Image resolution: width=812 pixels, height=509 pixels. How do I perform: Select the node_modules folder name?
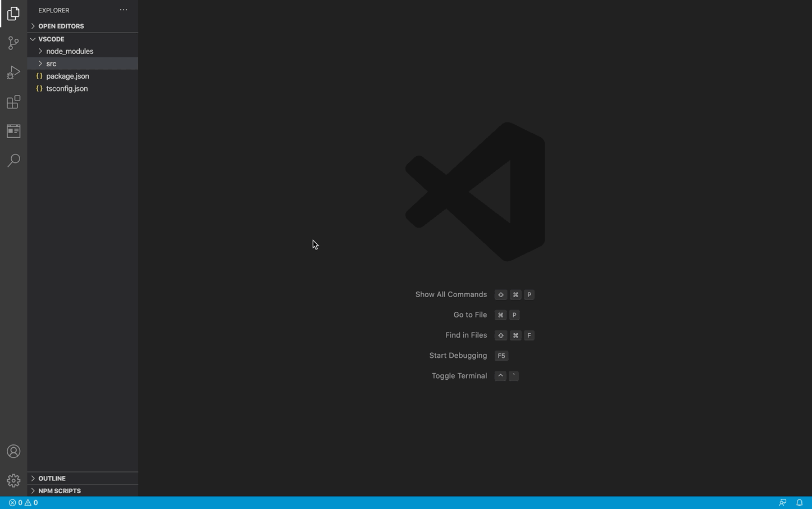tap(70, 51)
